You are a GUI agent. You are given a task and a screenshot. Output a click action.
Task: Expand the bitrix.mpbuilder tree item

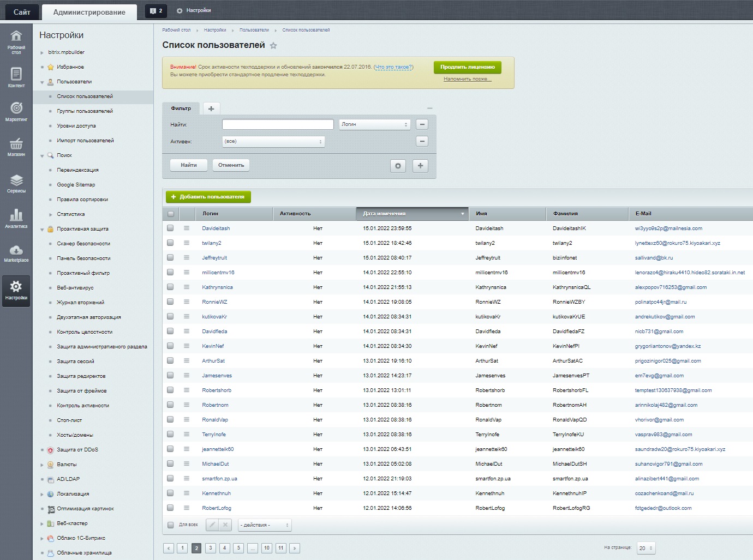[x=42, y=53]
